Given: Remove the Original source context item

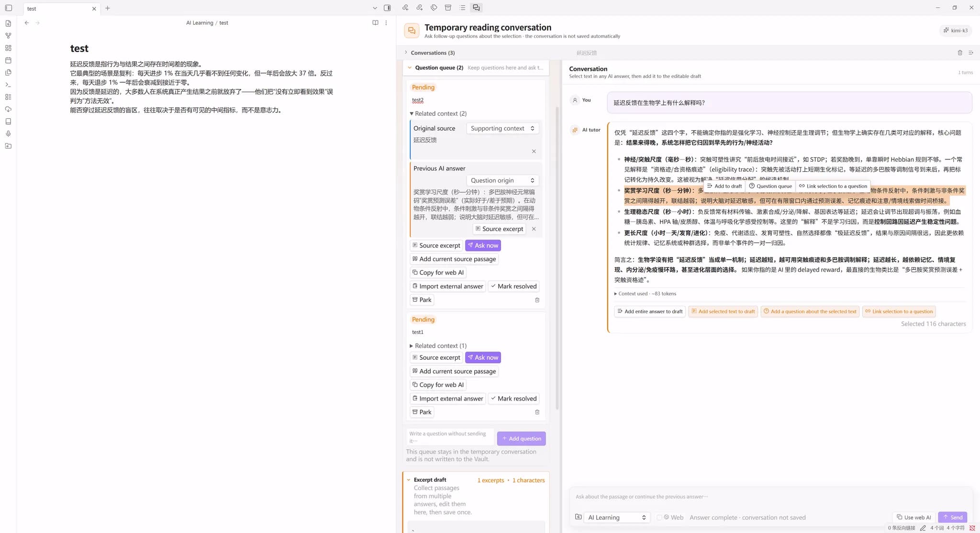Looking at the screenshot, I should point(534,151).
